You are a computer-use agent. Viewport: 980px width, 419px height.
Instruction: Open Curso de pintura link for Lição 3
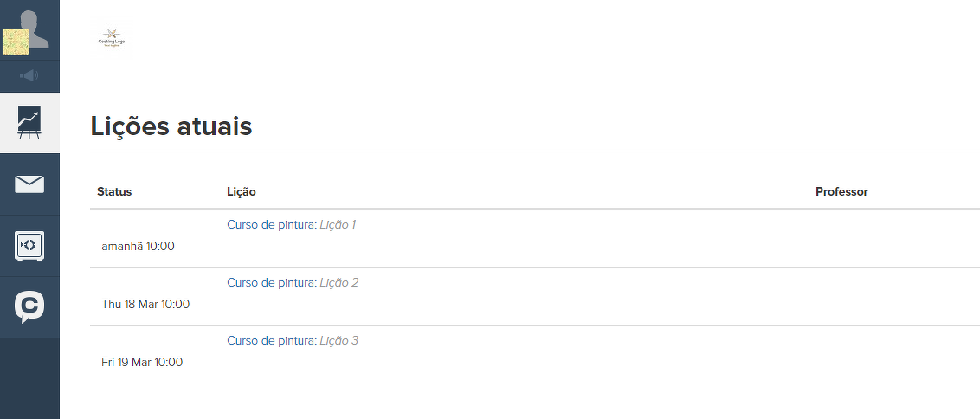270,341
